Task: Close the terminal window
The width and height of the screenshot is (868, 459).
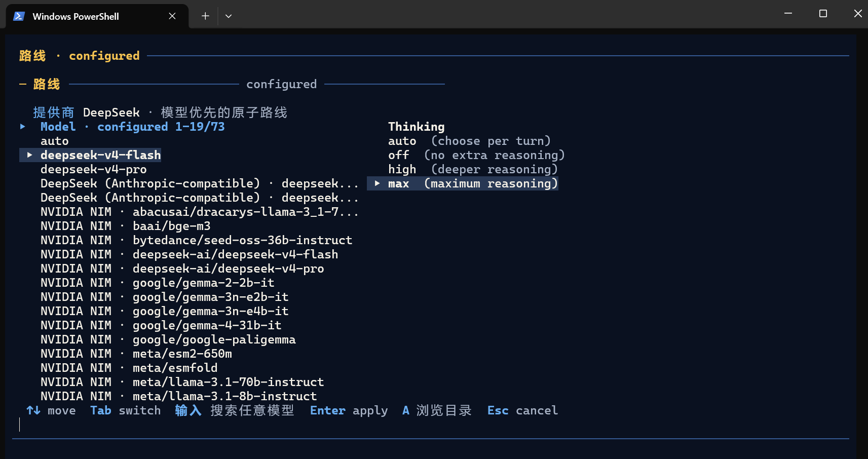Action: (x=858, y=14)
